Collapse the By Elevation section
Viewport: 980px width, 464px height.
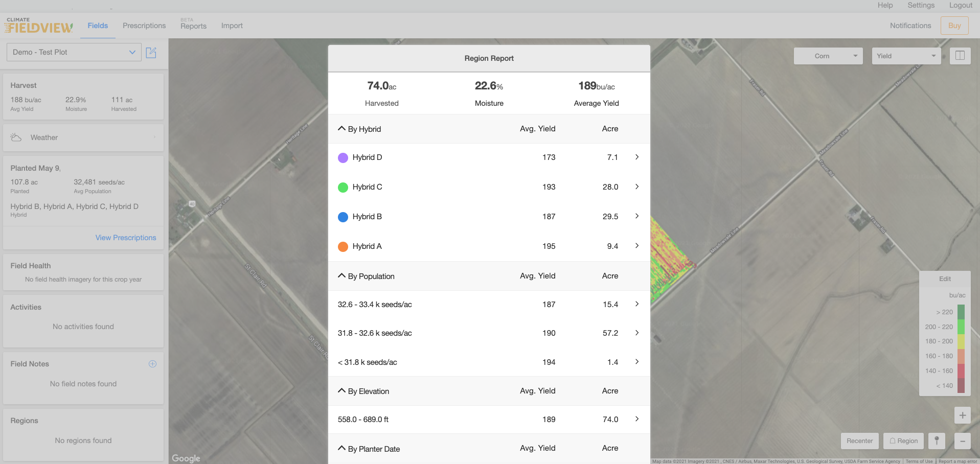point(342,391)
